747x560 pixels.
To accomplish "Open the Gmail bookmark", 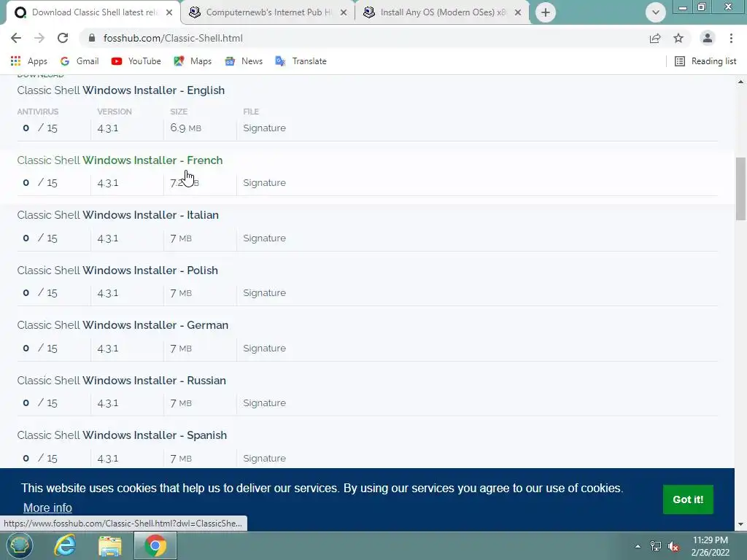I will (x=80, y=61).
